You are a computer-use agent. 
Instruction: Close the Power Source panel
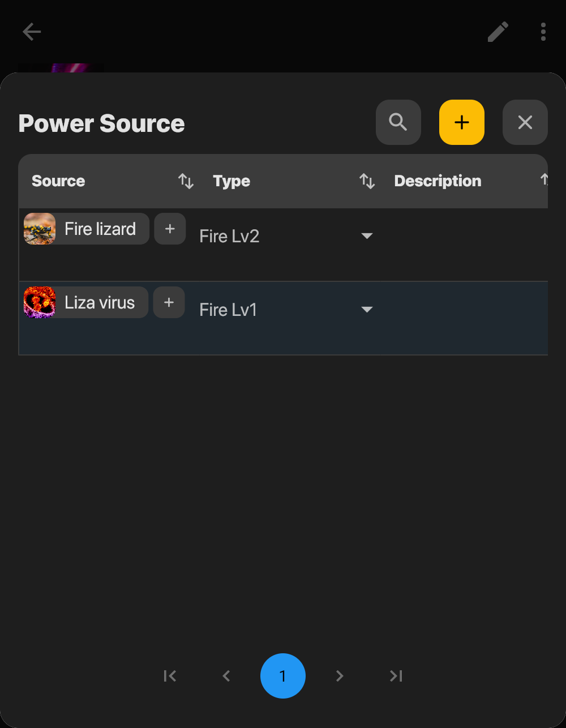[525, 122]
